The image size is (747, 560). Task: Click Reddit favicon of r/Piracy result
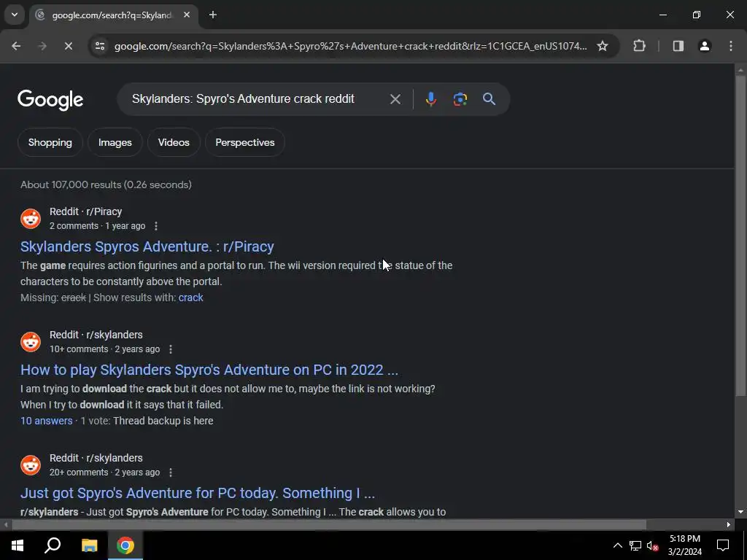pos(31,219)
